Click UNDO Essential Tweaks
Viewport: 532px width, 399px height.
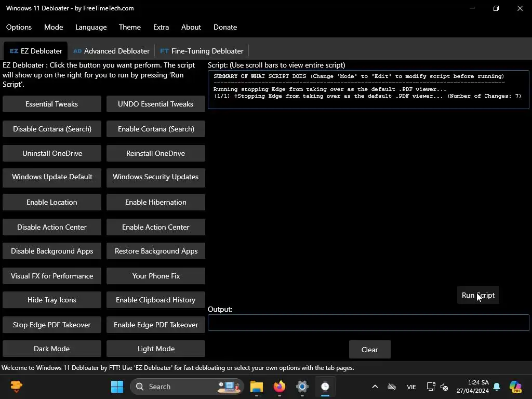coord(155,104)
